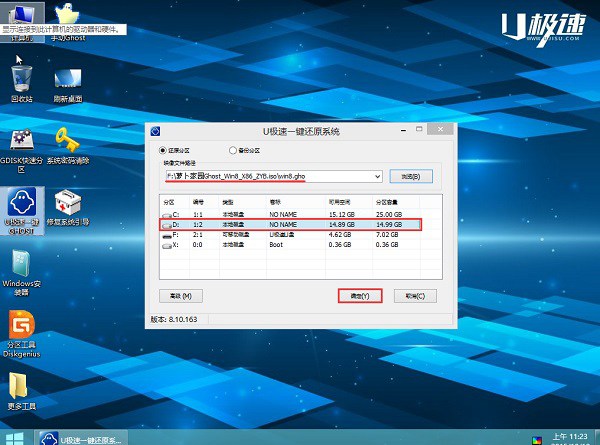
Task: Select the C: partition row
Action: [291, 214]
